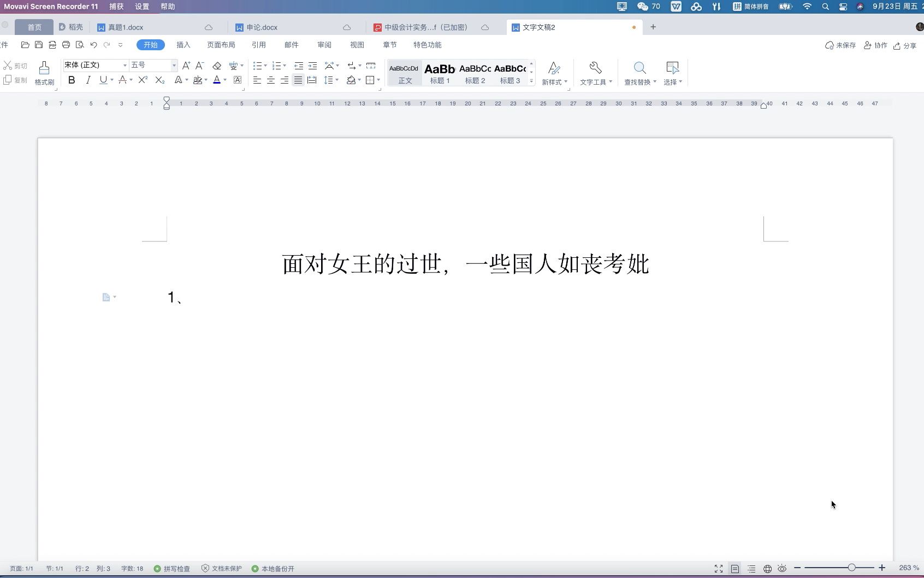This screenshot has width=924, height=578.
Task: Click the clear formatting eraser icon
Action: pyautogui.click(x=217, y=66)
